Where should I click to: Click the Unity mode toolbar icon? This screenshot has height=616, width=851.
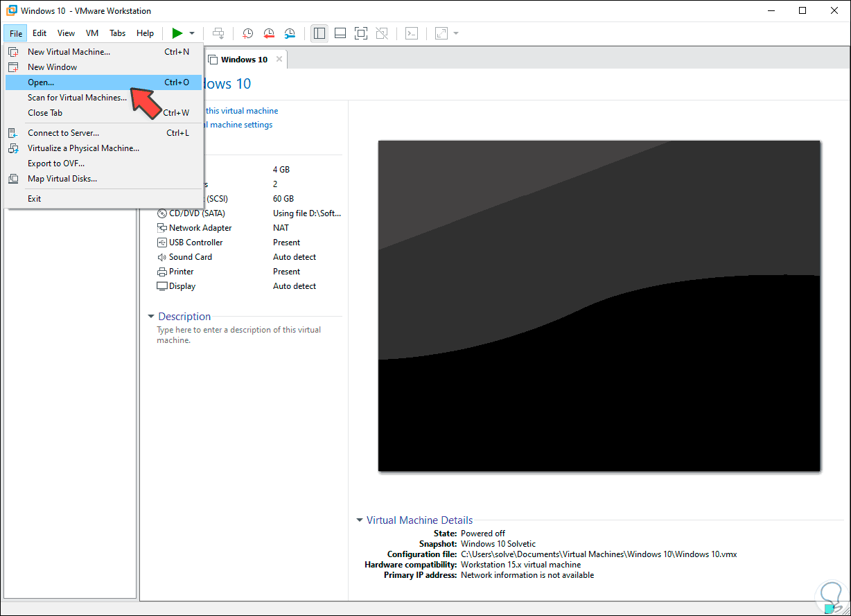pos(382,33)
